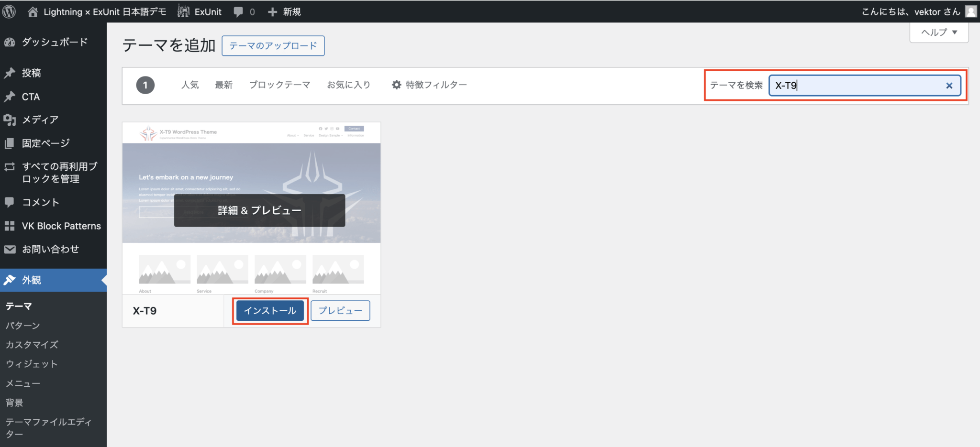The width and height of the screenshot is (980, 447).
Task: Open the ExUnit icon in the admin bar
Action: (183, 11)
